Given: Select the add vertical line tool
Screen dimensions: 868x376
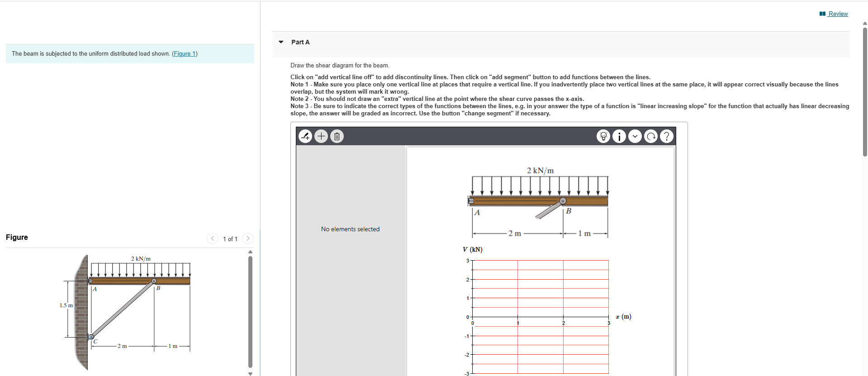Looking at the screenshot, I should (306, 136).
